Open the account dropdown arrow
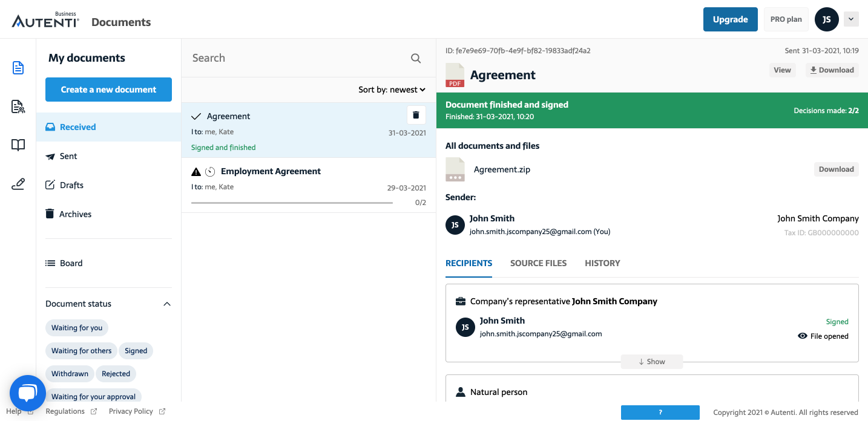This screenshot has width=868, height=421. pyautogui.click(x=851, y=19)
